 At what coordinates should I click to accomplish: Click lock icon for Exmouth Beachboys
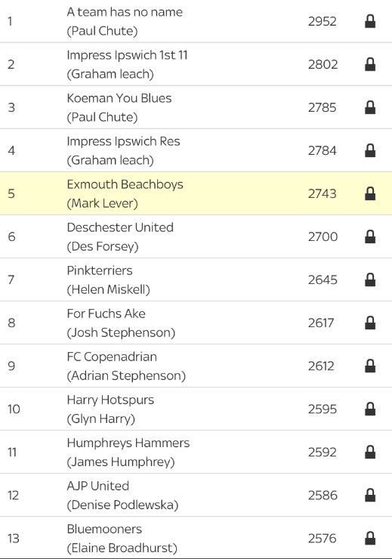pos(370,193)
